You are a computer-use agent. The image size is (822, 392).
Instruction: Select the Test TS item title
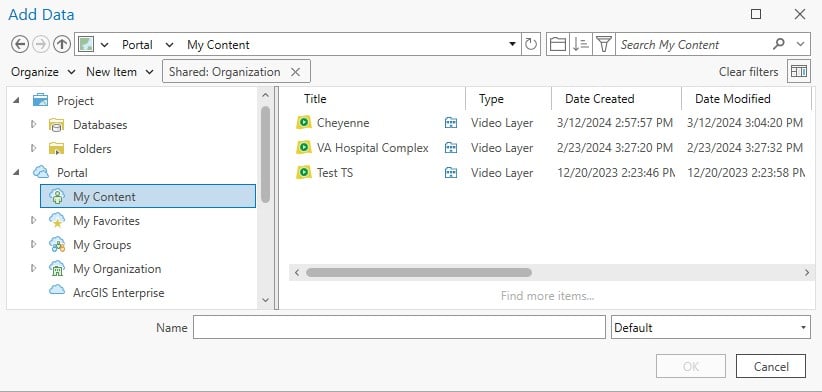point(335,172)
